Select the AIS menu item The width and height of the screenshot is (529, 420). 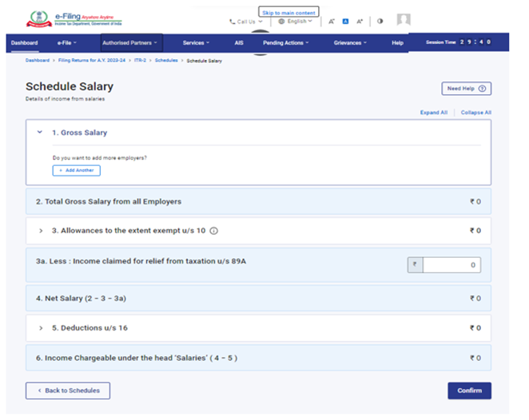(239, 42)
